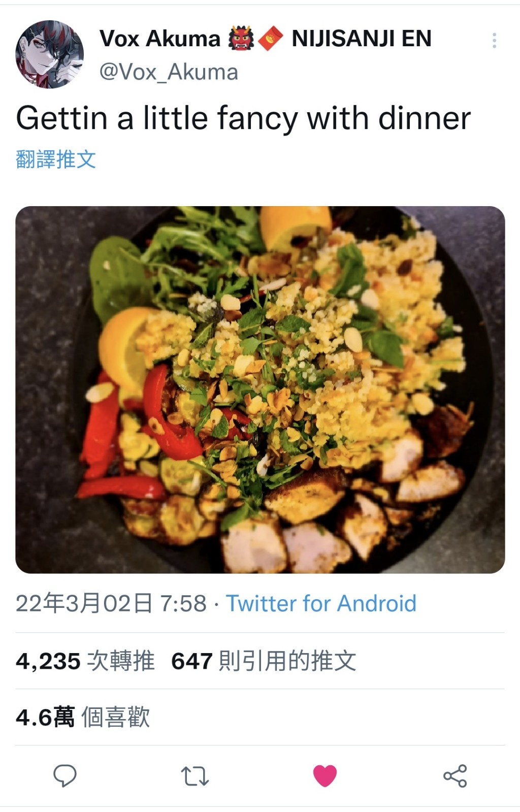Tap the reply speech bubble icon
This screenshot has width=520, height=812.
(x=65, y=775)
